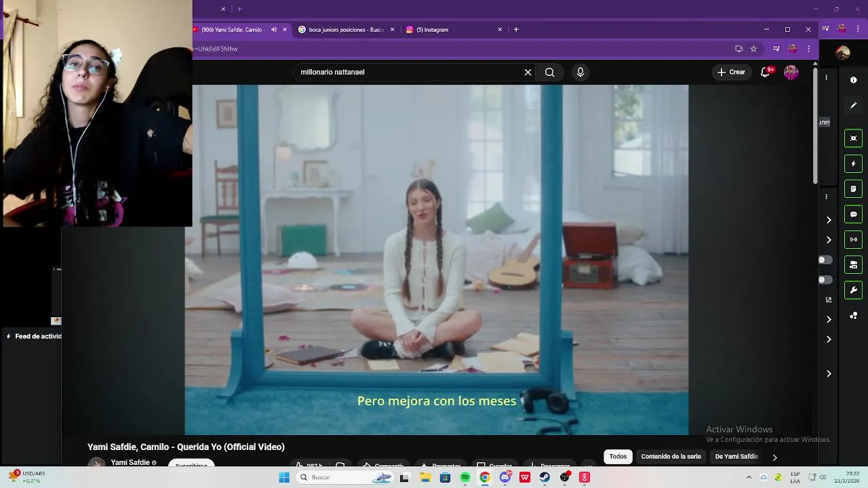Select the De Yami Safdie chip

(x=736, y=457)
